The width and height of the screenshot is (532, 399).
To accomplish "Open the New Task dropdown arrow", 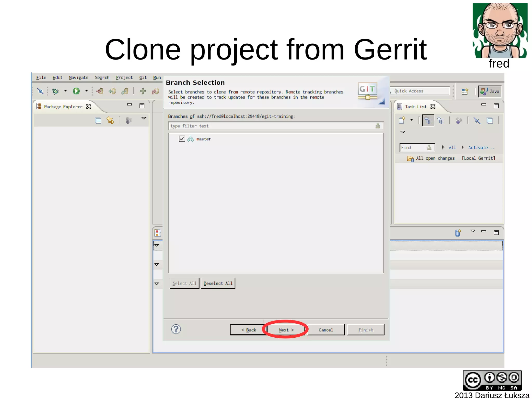I will tap(411, 120).
